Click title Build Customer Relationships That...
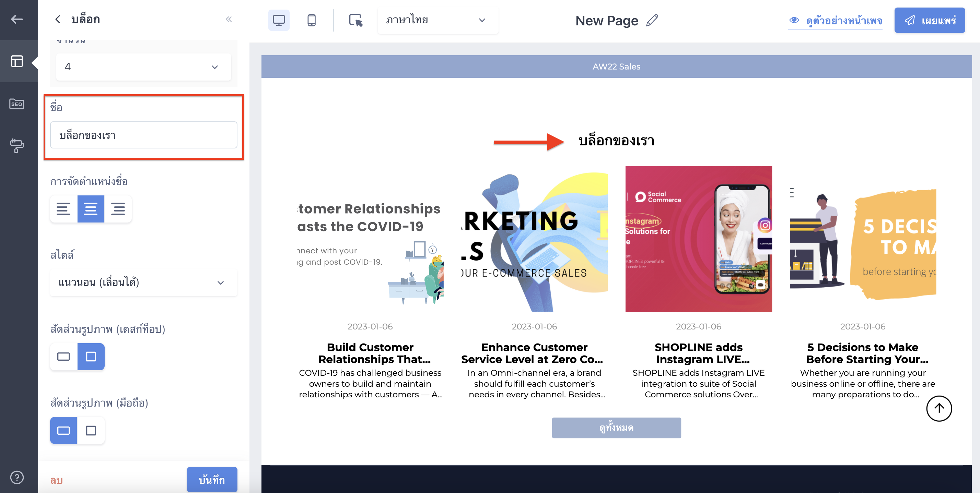 [x=374, y=353]
